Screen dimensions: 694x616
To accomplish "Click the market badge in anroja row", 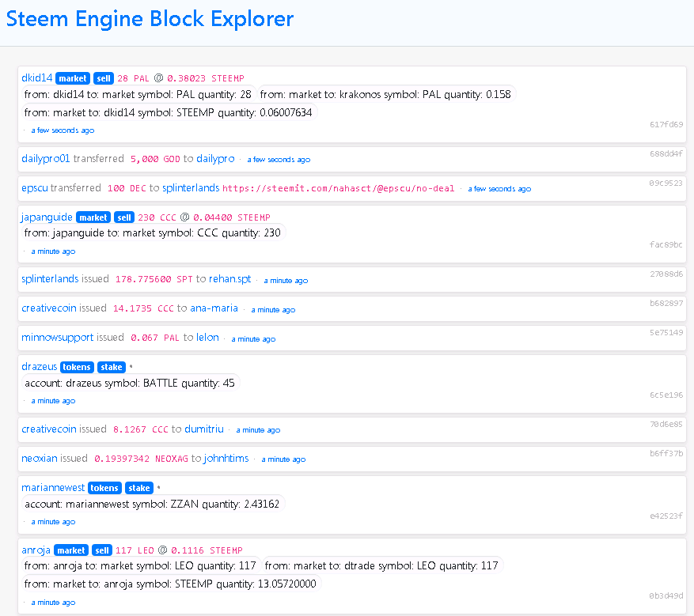I will pyautogui.click(x=71, y=550).
